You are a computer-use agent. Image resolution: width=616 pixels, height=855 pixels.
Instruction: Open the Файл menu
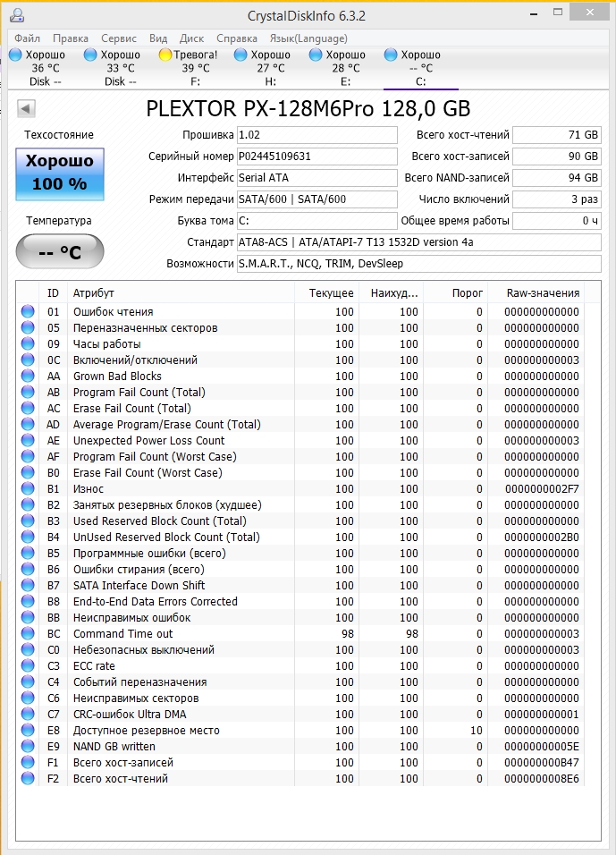pyautogui.click(x=27, y=38)
